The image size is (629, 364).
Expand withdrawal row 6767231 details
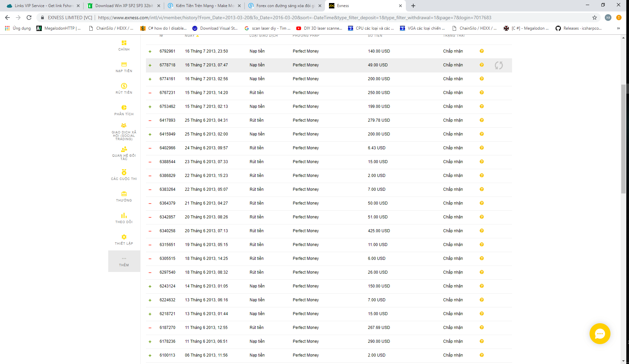click(x=150, y=93)
